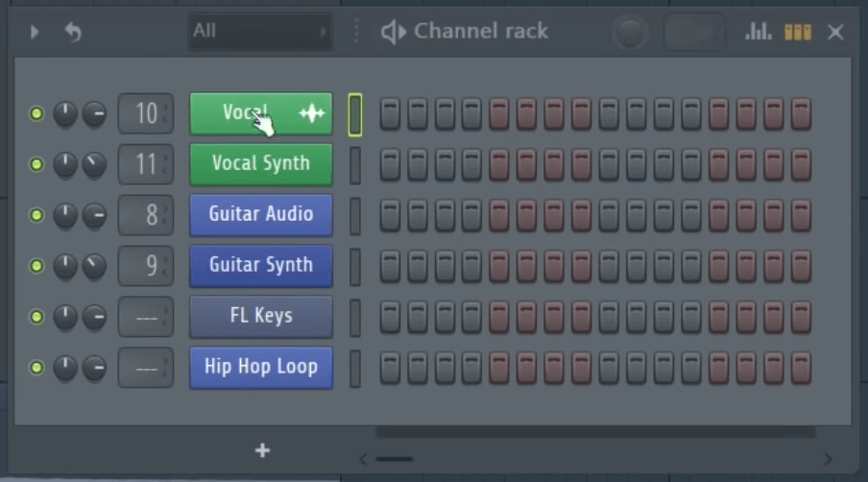
Task: Click the FL Keys channel button
Action: pyautogui.click(x=261, y=316)
